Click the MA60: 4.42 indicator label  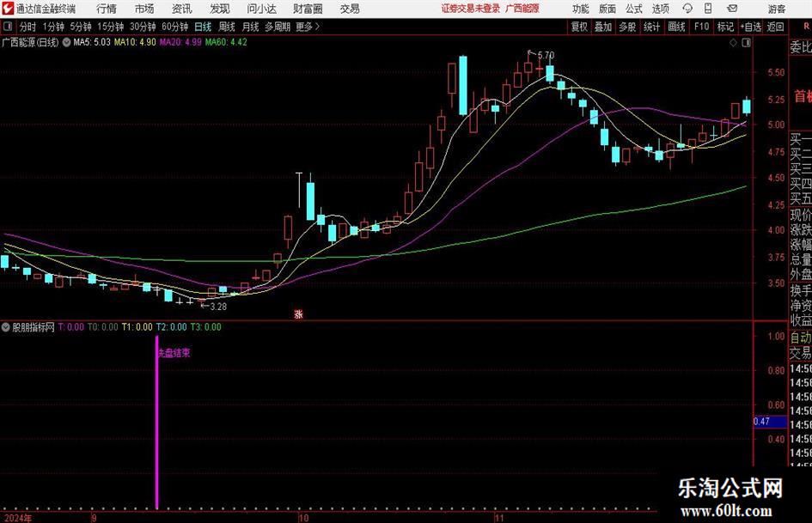226,42
